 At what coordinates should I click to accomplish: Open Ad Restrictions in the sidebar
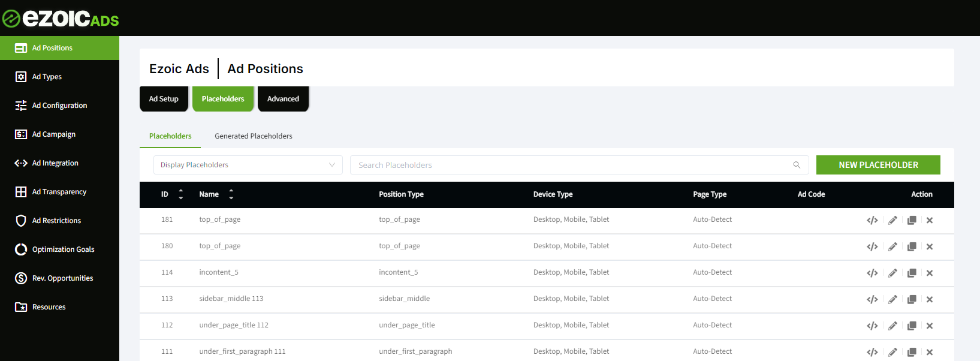tap(56, 221)
